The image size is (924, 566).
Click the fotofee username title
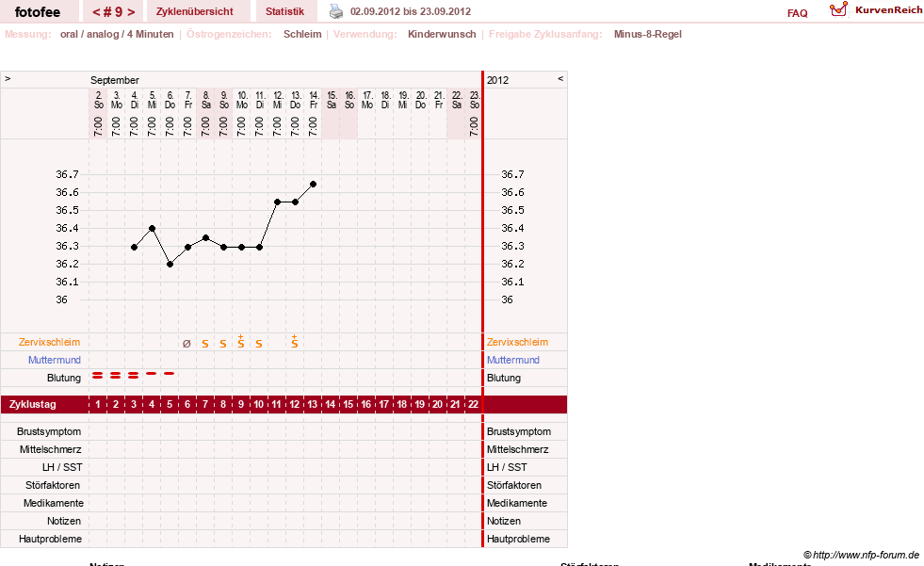[38, 12]
